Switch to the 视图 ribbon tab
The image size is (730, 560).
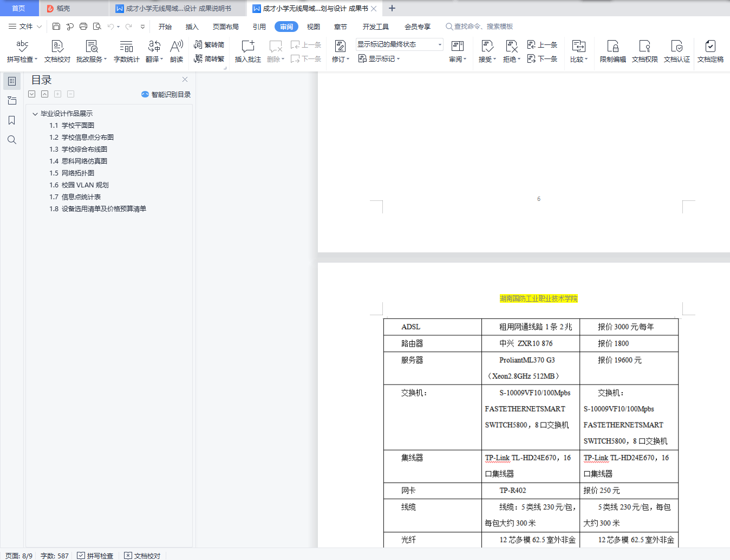(314, 27)
